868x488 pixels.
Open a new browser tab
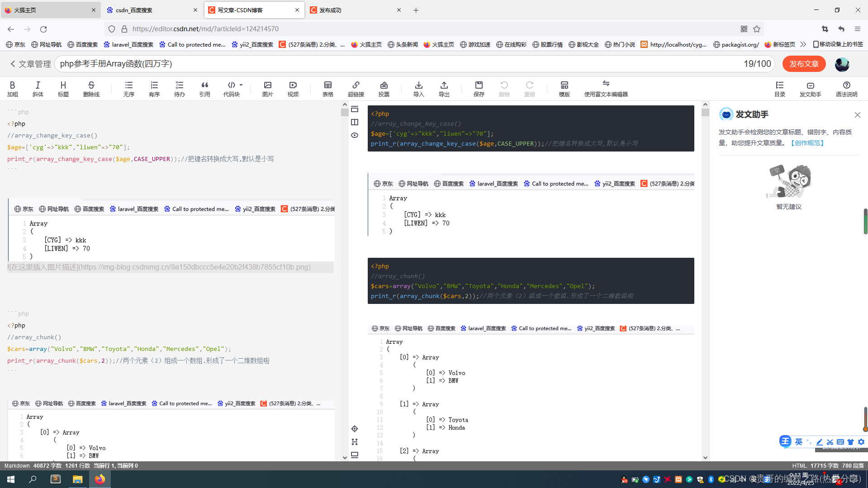point(416,10)
